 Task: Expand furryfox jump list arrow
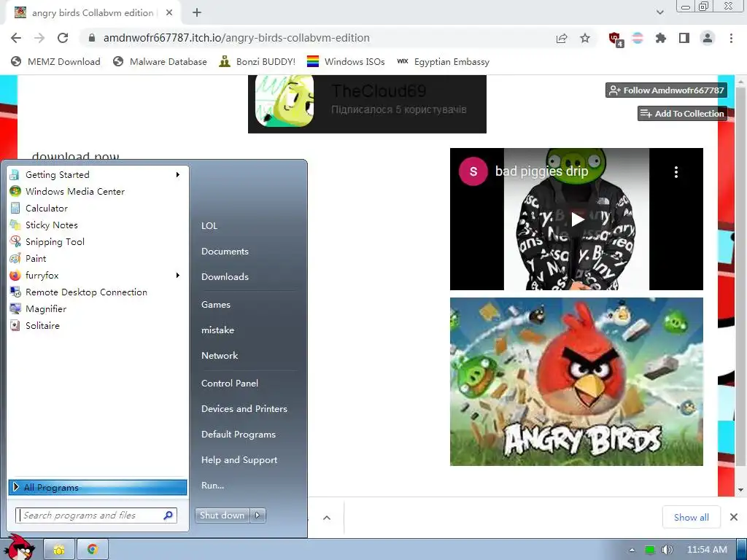[178, 275]
